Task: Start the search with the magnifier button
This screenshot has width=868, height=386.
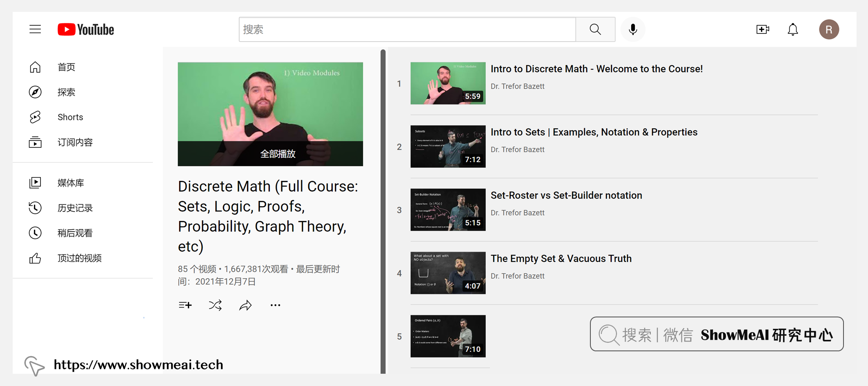Action: (595, 29)
